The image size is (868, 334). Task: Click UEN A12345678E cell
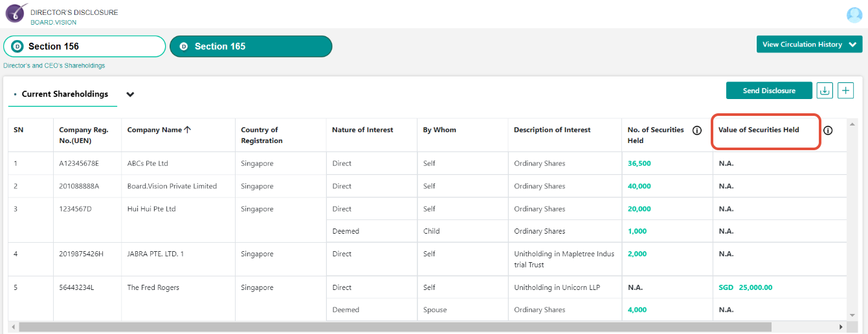[87, 164]
